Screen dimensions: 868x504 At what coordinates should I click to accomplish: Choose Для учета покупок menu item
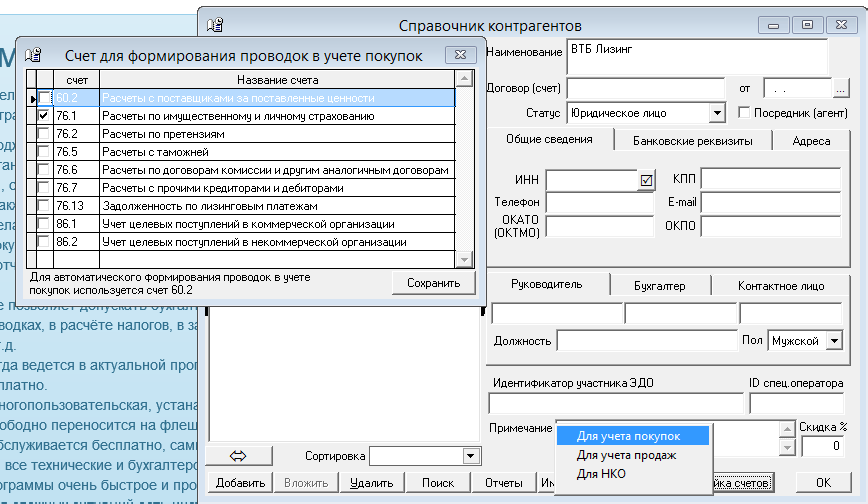tap(633, 436)
